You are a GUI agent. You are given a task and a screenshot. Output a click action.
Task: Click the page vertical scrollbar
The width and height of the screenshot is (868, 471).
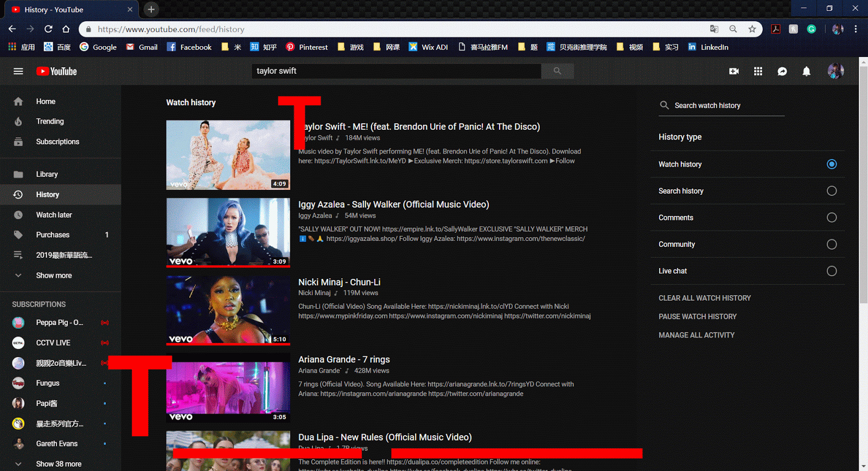pos(863,184)
